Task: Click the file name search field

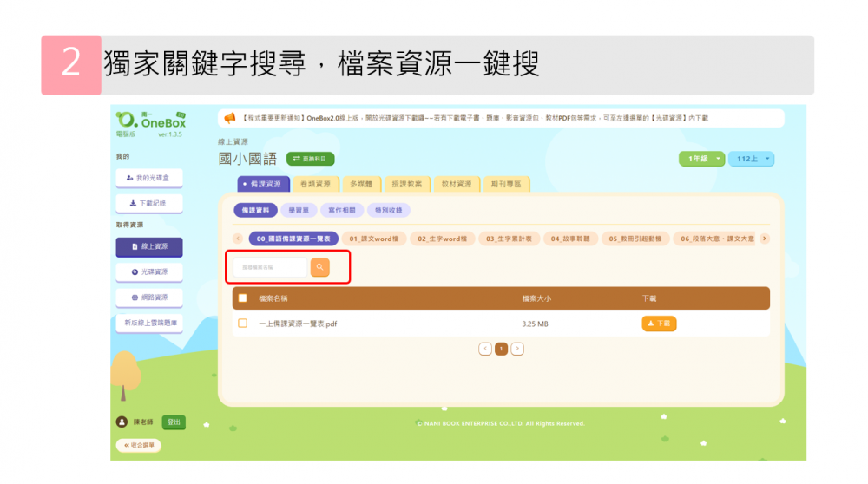Action: tap(270, 267)
